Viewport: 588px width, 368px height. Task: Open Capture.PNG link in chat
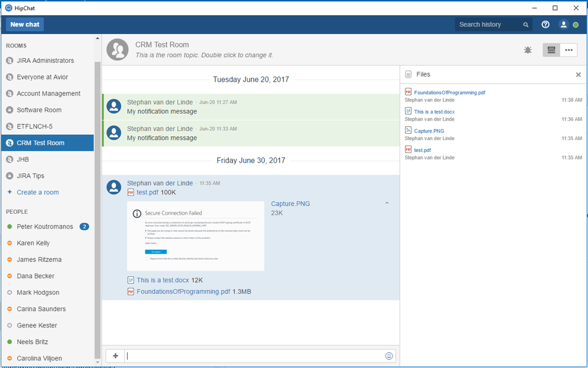290,204
